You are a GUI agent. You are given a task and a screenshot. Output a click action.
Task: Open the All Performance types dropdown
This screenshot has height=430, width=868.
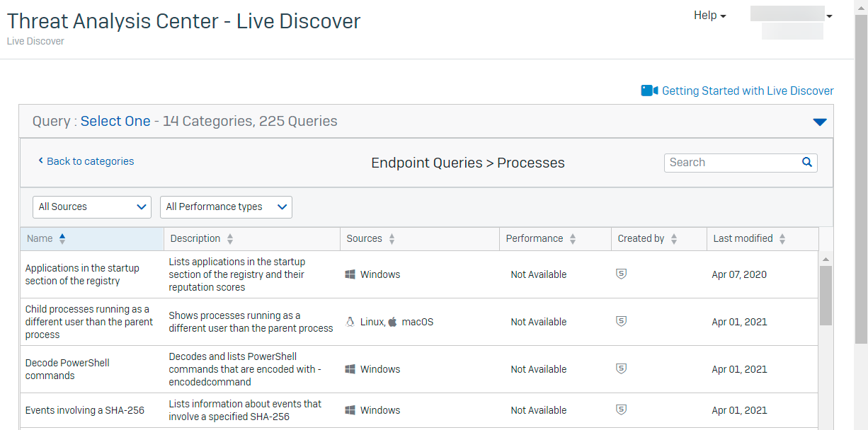click(x=226, y=207)
